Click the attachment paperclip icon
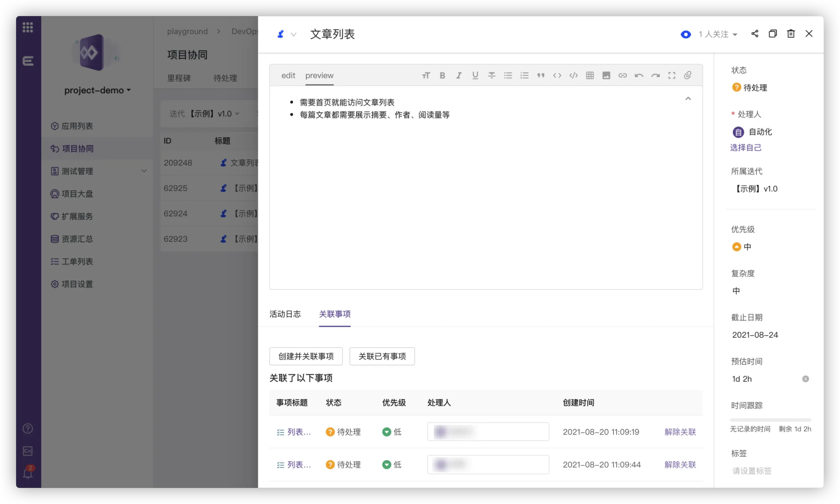This screenshot has width=840, height=504. click(x=688, y=75)
